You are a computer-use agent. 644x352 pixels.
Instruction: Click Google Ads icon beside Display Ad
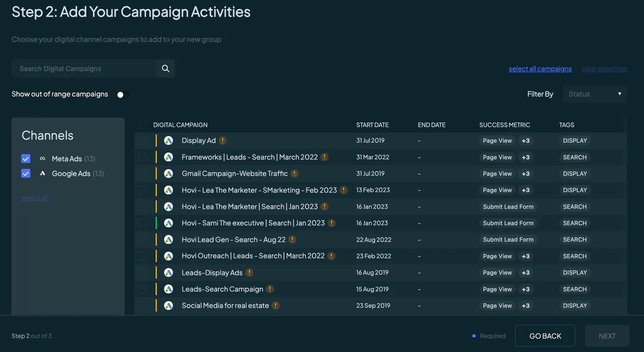(x=169, y=141)
